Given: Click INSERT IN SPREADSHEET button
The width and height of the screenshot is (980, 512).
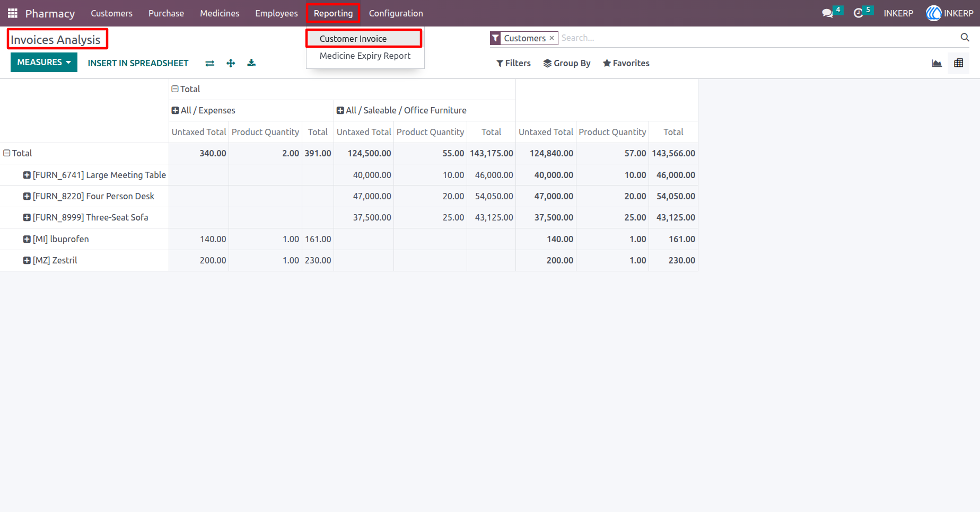Looking at the screenshot, I should tap(138, 63).
